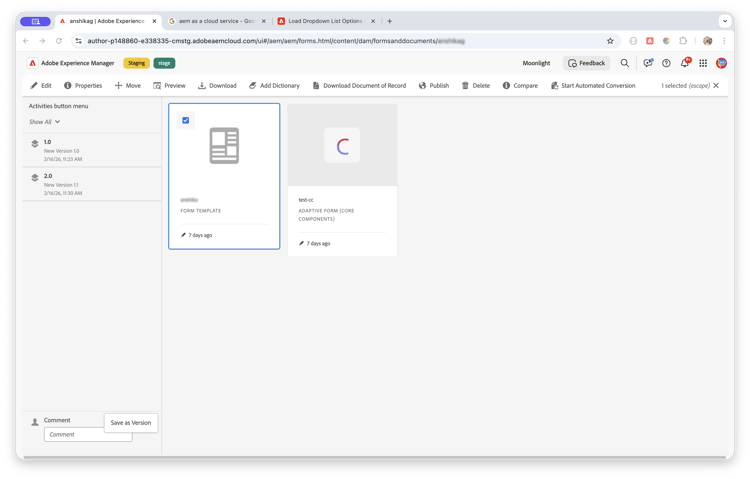
Task: Open the browser extensions puzzle icon
Action: 683,41
